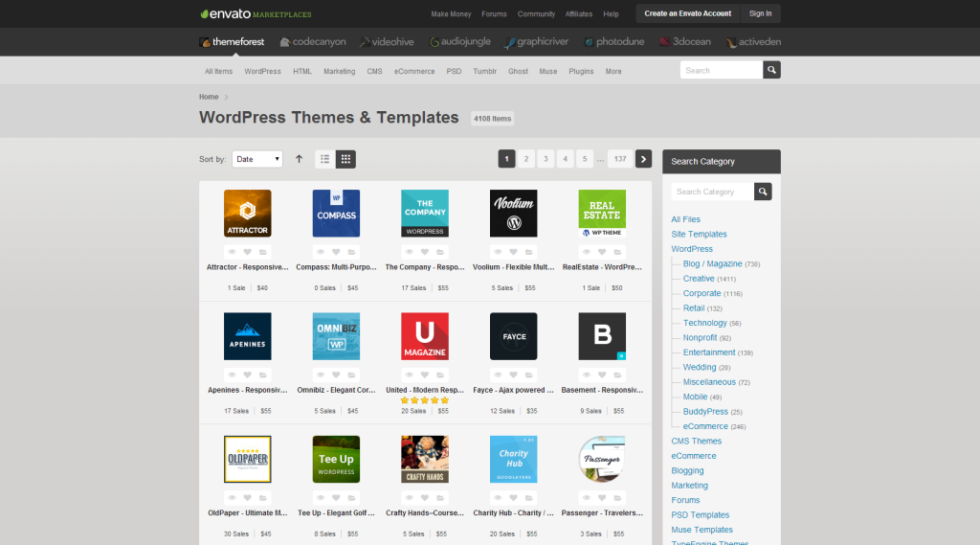Image resolution: width=980 pixels, height=545 pixels.
Task: Open the United Magazine theme thumbnail
Action: pos(424,336)
